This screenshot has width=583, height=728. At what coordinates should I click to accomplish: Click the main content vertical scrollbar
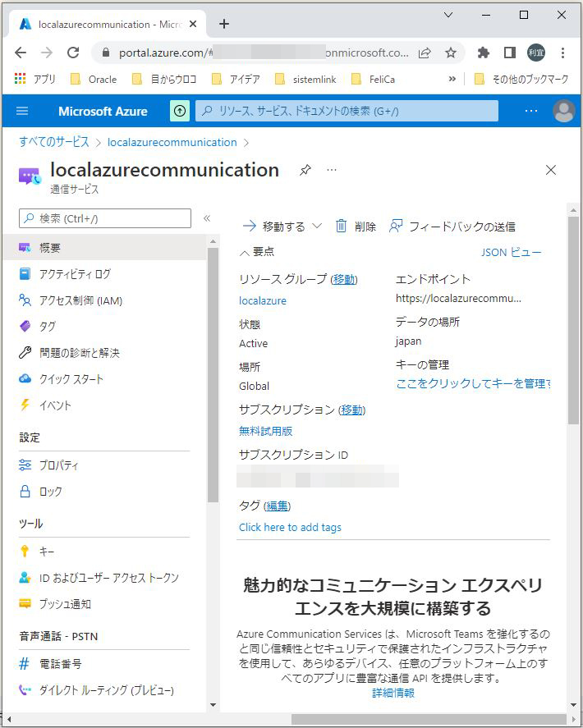click(x=573, y=320)
